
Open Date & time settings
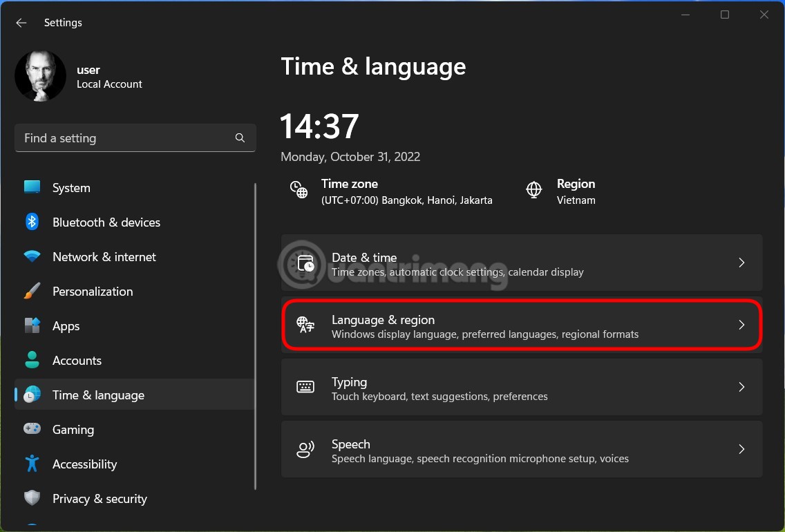click(x=522, y=263)
